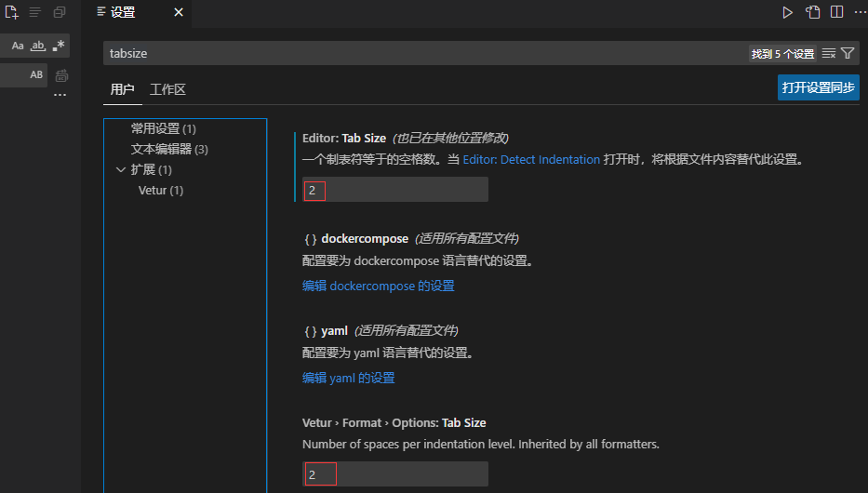Focus Editor Tab Size value field

tap(395, 190)
